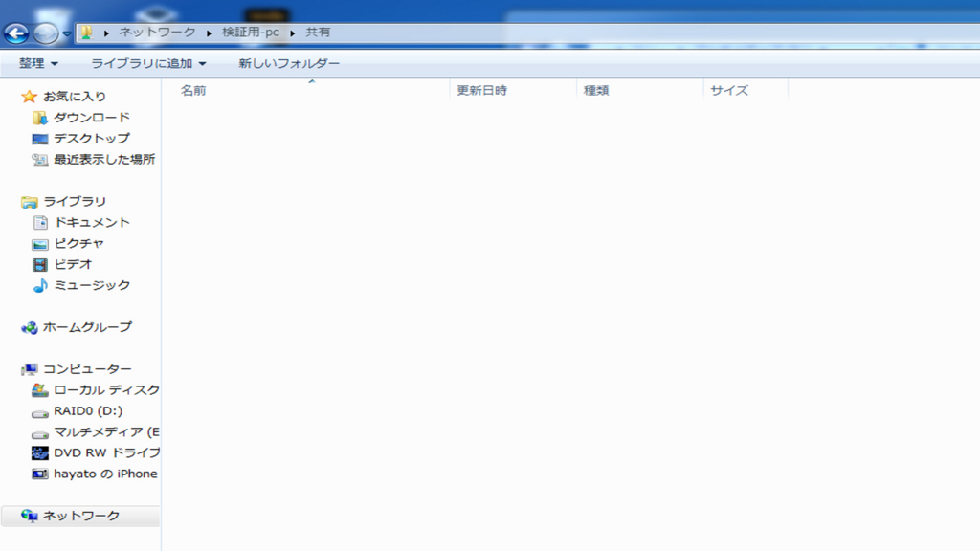This screenshot has height=551, width=980.
Task: Open the DVD RW ドライブ item
Action: pos(91,452)
